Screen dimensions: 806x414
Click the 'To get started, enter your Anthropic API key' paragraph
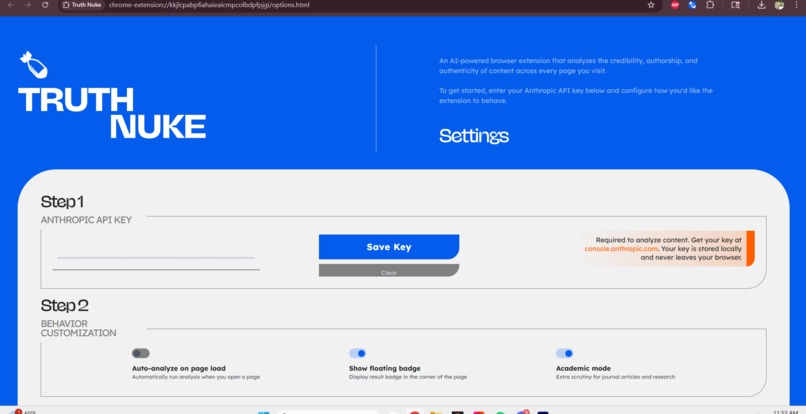click(576, 96)
